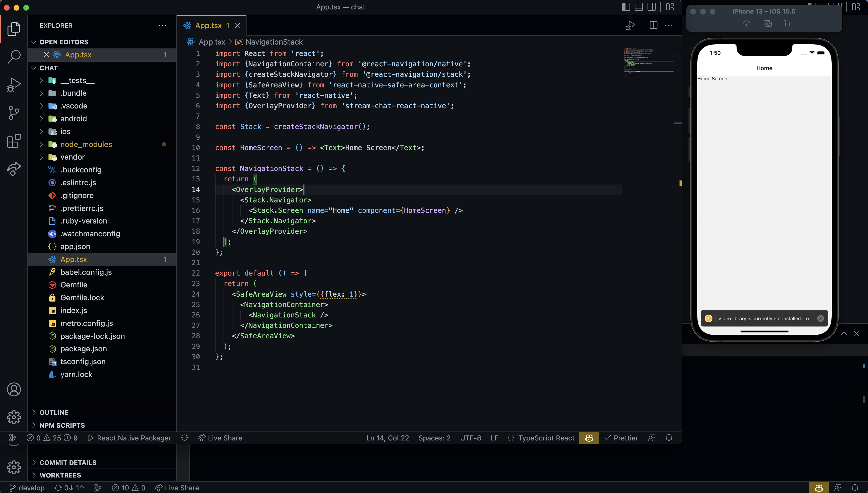The width and height of the screenshot is (868, 493).
Task: Open the Source Control view
Action: click(x=14, y=113)
